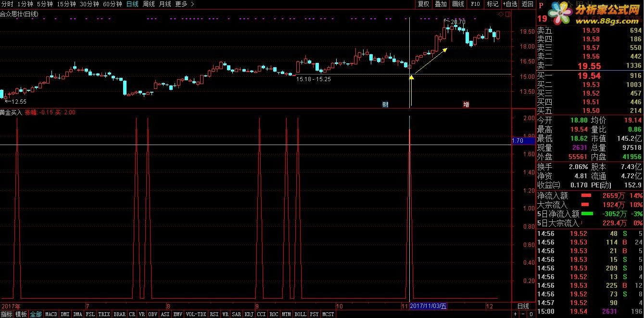This screenshot has width=644, height=318.
Task: Select the VR indicator
Action: [x=141, y=314]
